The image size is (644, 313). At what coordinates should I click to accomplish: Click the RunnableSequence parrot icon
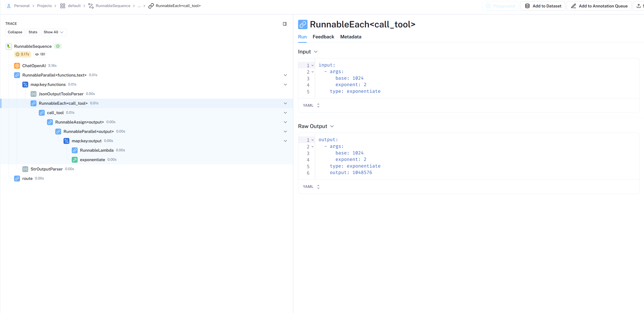point(9,46)
